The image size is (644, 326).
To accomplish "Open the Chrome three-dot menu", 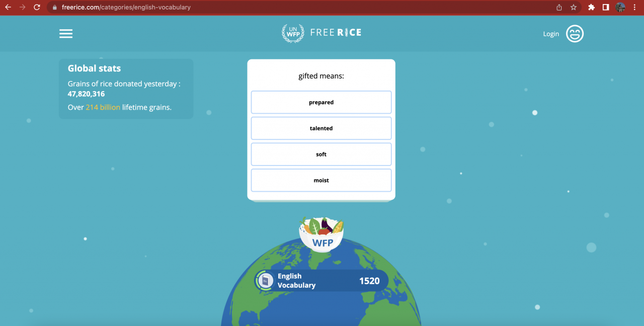I will click(x=635, y=8).
